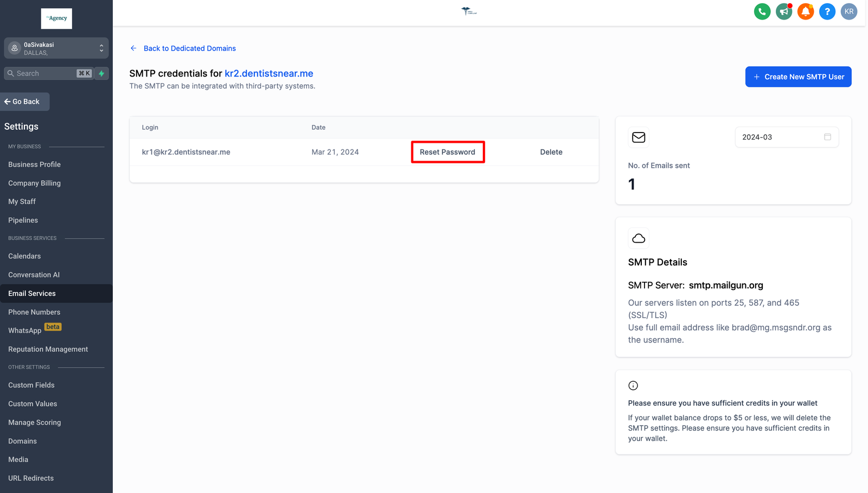Click the green phone dialer icon
Screen dimensions: 868x493
coord(762,11)
